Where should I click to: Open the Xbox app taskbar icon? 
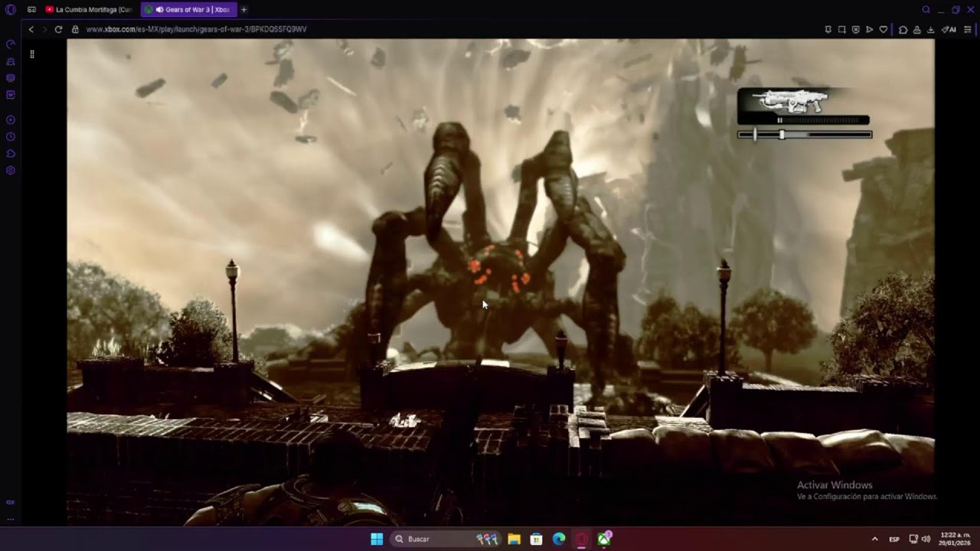[x=605, y=539]
